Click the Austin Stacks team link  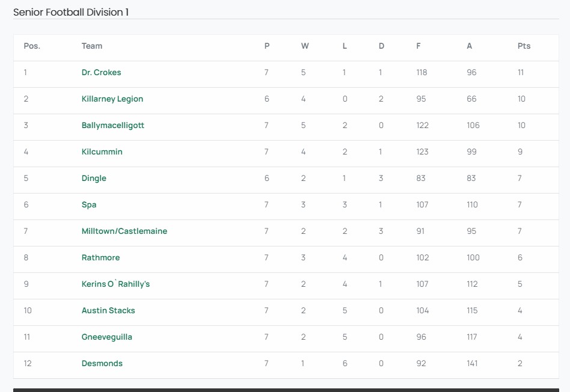108,310
